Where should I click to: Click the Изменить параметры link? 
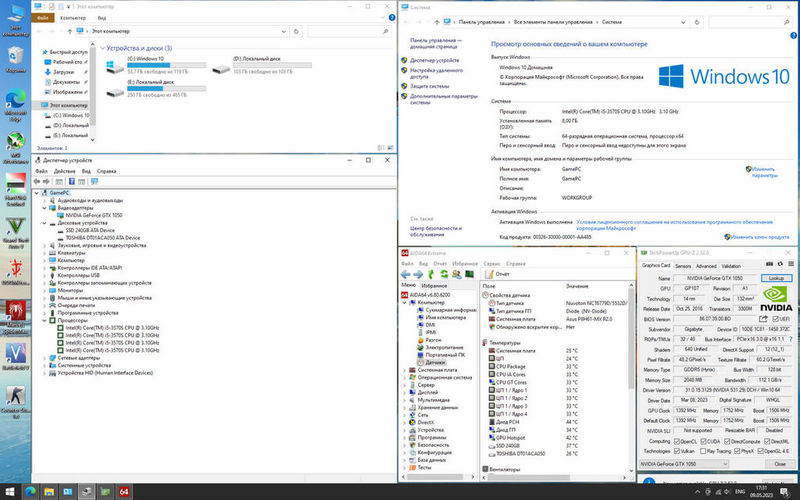coord(764,172)
